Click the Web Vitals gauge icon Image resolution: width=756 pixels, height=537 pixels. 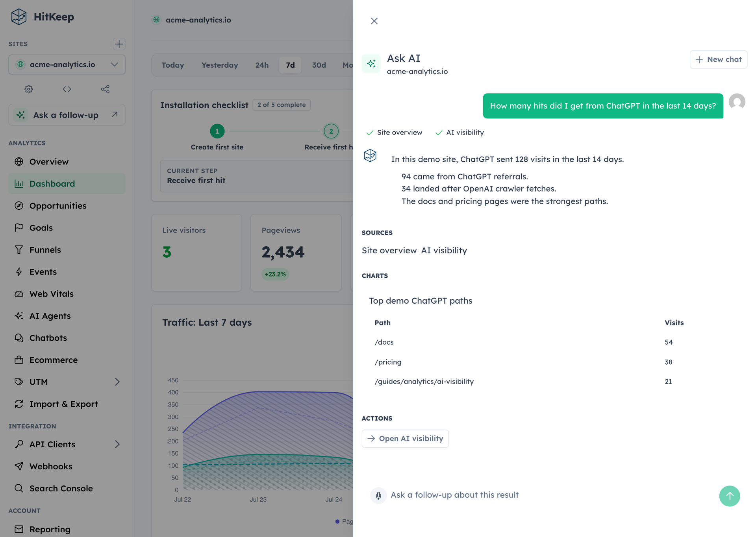click(19, 294)
